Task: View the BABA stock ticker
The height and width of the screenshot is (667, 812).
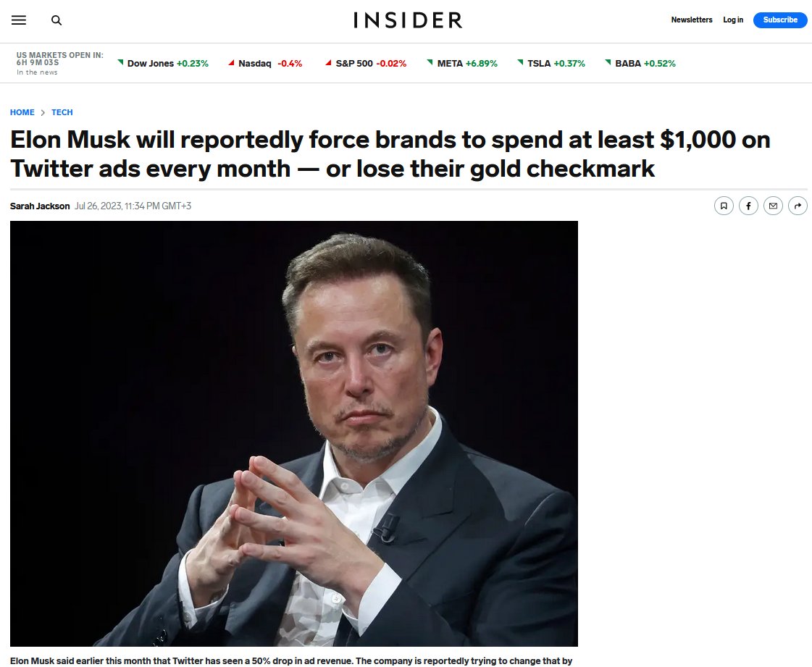Action: [x=640, y=63]
